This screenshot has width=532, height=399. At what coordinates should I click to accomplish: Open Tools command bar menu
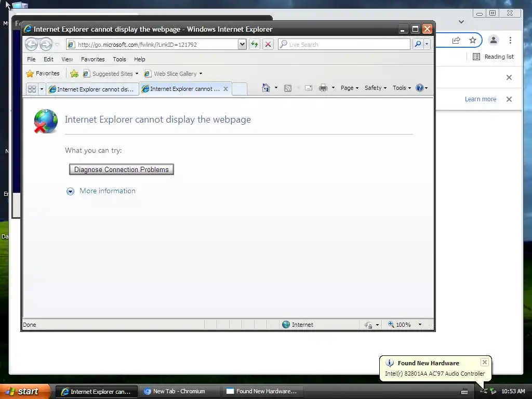tap(402, 88)
